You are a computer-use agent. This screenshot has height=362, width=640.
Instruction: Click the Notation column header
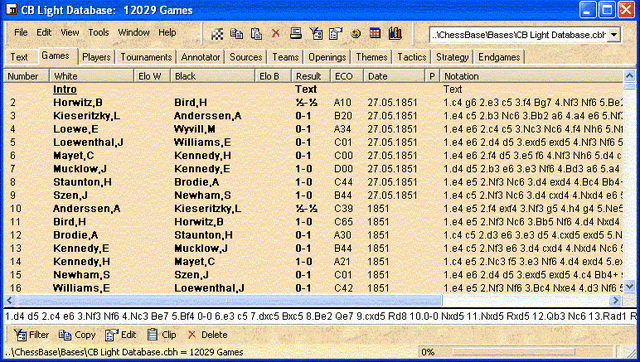(531, 76)
